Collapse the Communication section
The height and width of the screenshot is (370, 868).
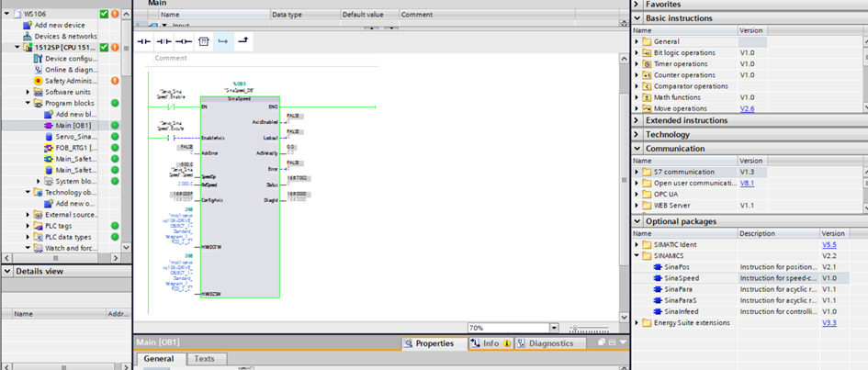point(637,149)
